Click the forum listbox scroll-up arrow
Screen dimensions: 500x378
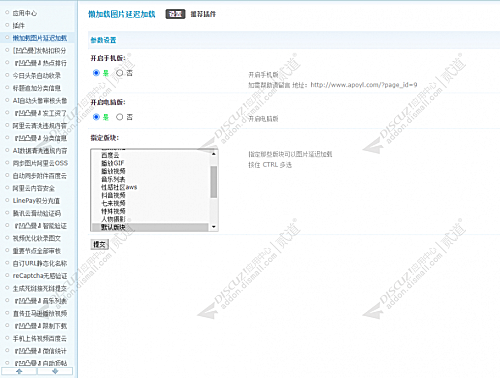point(214,153)
